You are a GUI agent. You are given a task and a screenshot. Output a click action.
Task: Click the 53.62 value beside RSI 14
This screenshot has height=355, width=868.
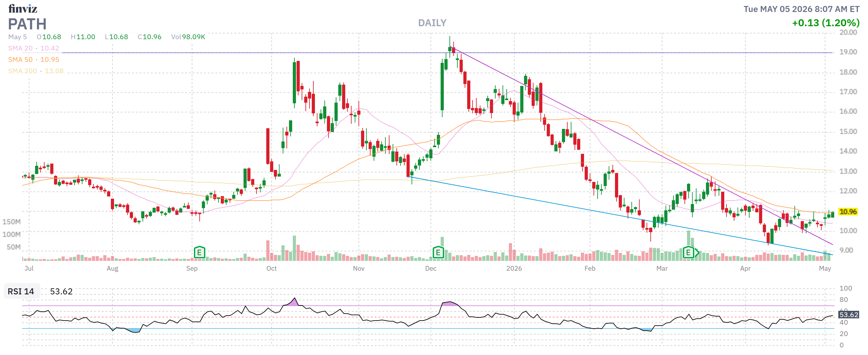(x=61, y=291)
